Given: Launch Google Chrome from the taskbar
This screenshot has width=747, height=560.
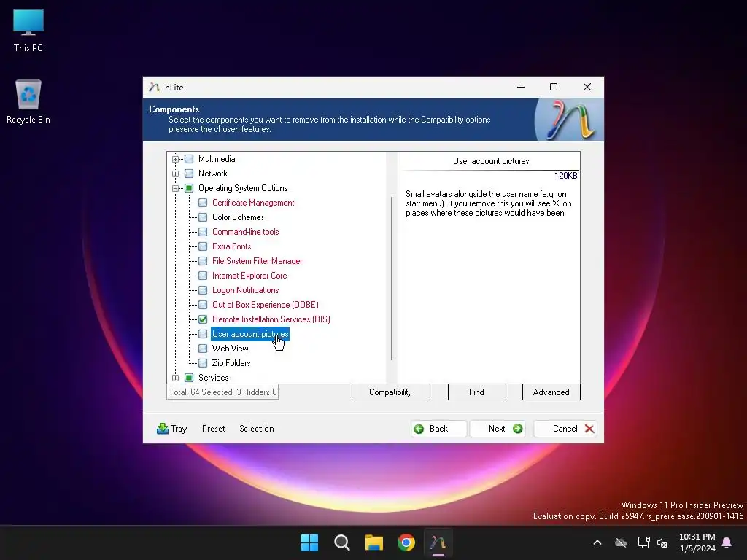Looking at the screenshot, I should pyautogui.click(x=406, y=542).
